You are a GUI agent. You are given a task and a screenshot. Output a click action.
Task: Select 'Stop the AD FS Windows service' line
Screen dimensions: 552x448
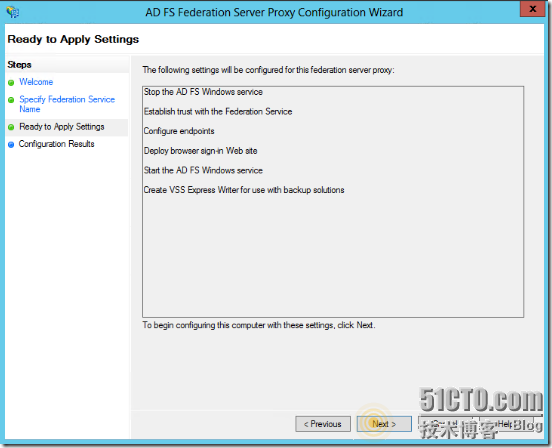[203, 92]
